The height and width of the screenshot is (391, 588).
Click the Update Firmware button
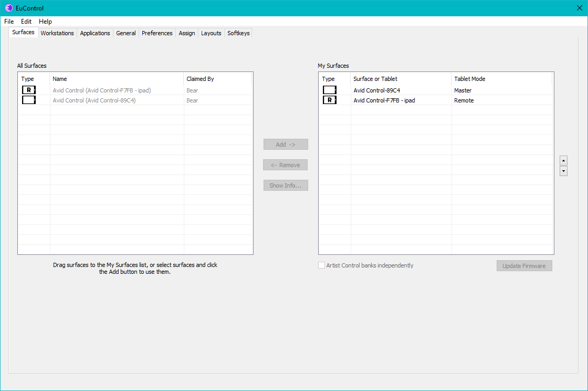(524, 266)
